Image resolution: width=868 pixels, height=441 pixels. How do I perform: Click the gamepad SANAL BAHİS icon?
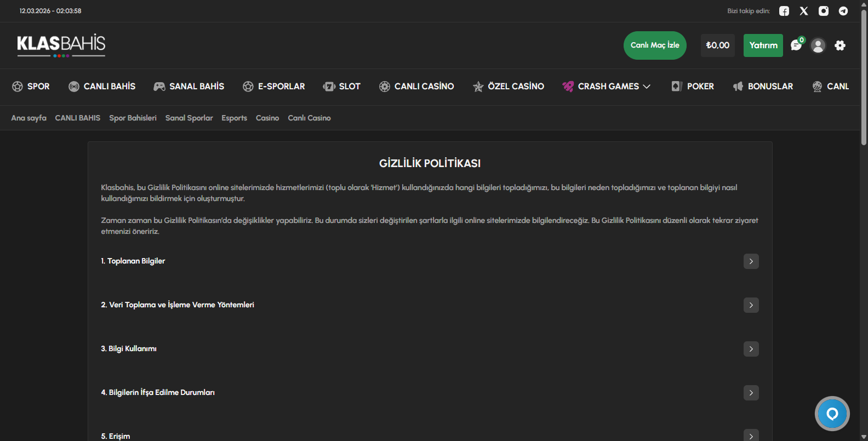point(159,87)
